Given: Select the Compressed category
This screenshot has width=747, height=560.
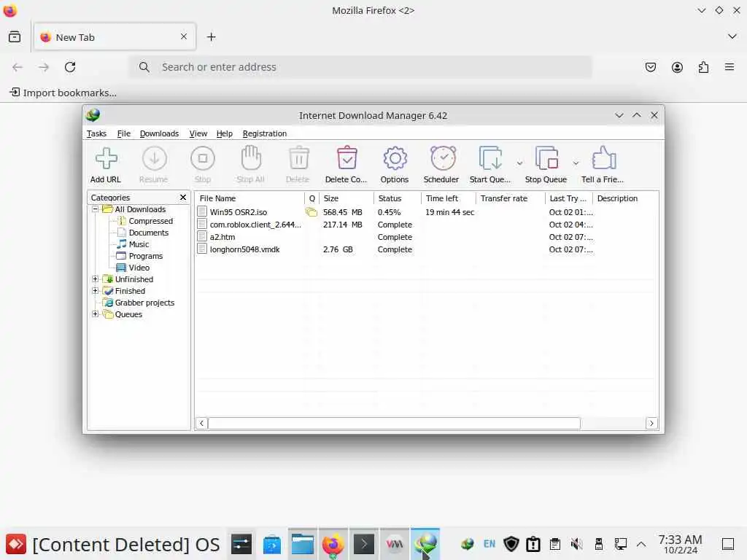Looking at the screenshot, I should (x=150, y=221).
